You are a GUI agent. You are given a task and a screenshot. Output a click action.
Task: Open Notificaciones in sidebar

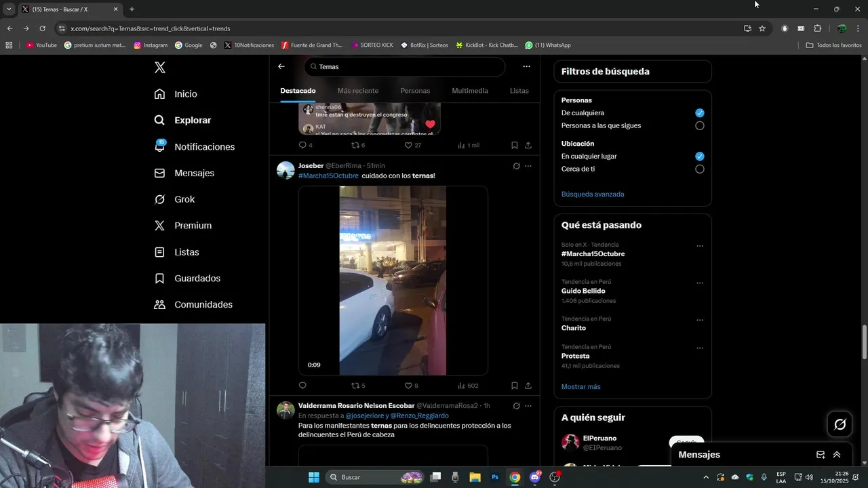pyautogui.click(x=194, y=146)
